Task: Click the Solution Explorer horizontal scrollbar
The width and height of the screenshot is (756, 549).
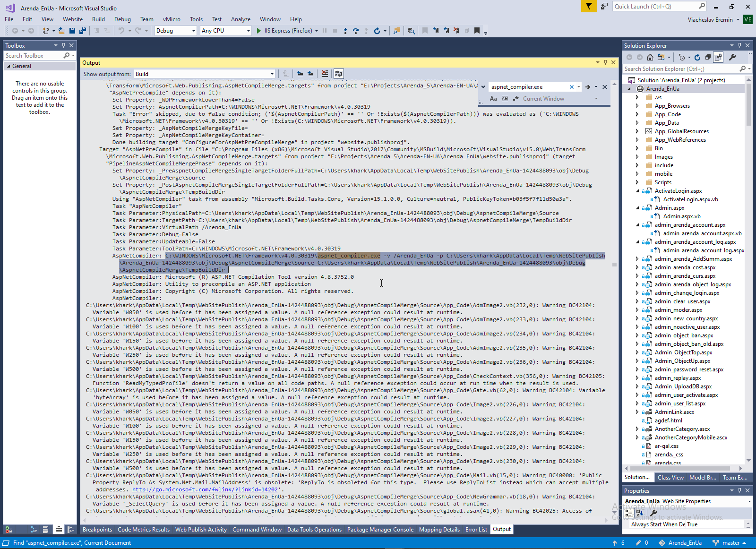Action: [680, 469]
